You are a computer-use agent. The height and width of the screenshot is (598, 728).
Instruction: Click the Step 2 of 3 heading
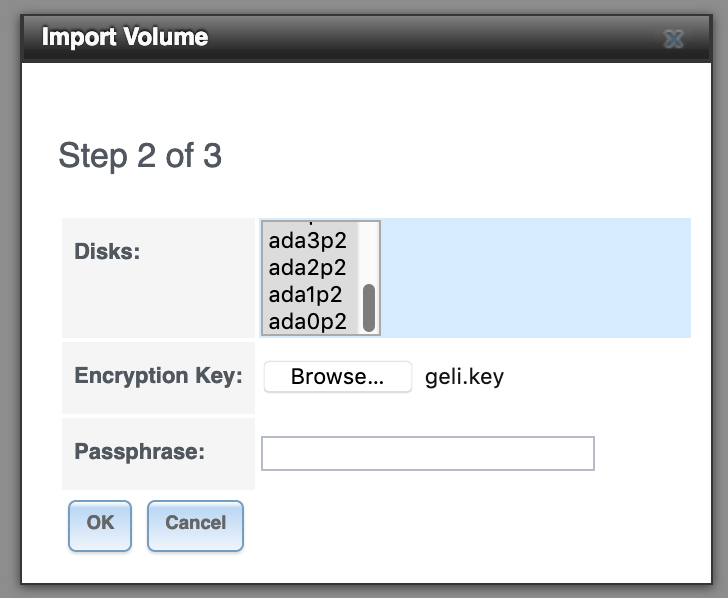(140, 156)
